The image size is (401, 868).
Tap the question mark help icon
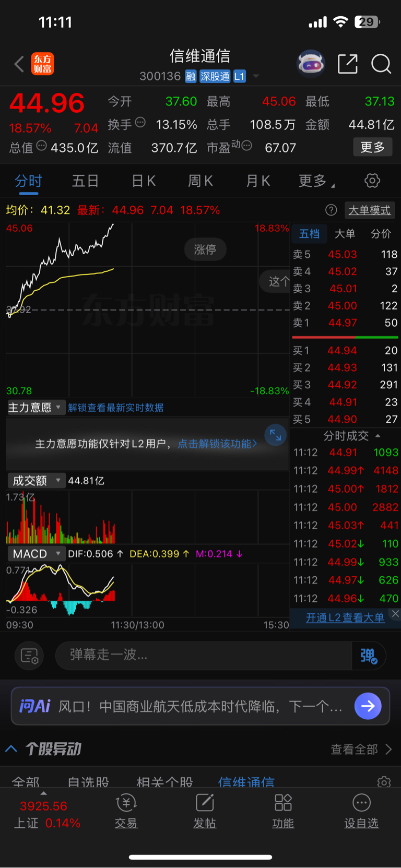click(331, 210)
